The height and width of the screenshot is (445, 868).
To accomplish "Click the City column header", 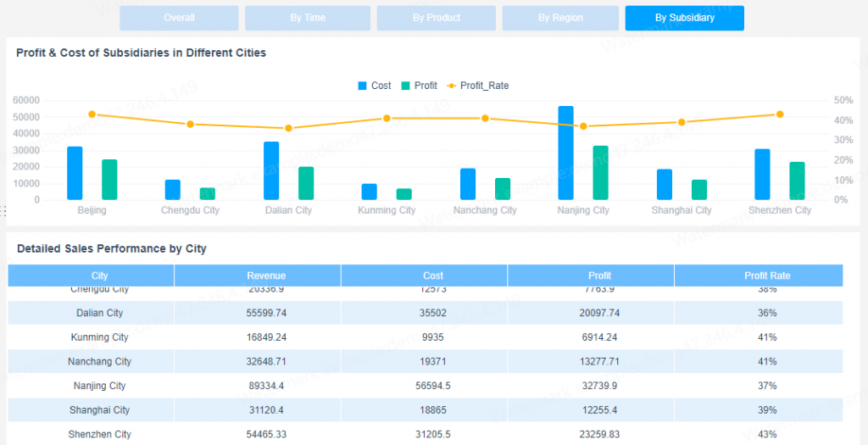I will tap(92, 275).
